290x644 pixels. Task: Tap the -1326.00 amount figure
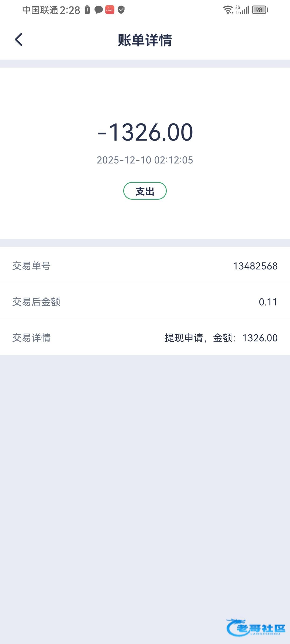coord(145,132)
